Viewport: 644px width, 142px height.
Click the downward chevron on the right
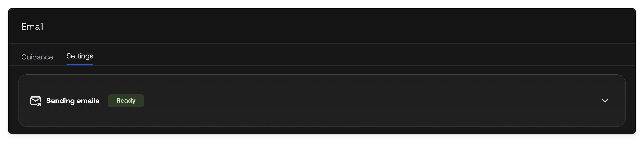605,101
